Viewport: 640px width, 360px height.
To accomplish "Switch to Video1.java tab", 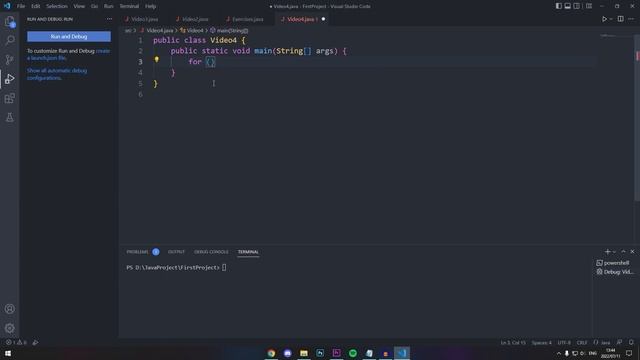I will point(144,19).
